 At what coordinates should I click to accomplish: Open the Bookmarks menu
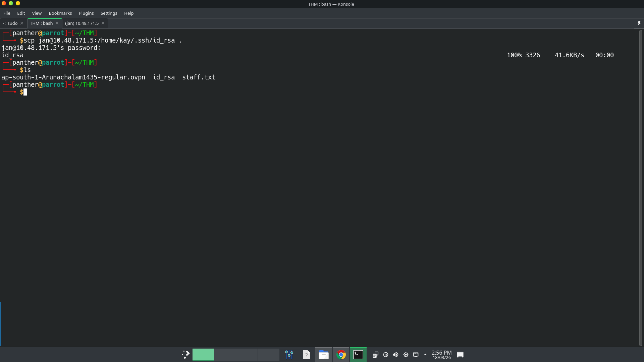[x=60, y=13]
